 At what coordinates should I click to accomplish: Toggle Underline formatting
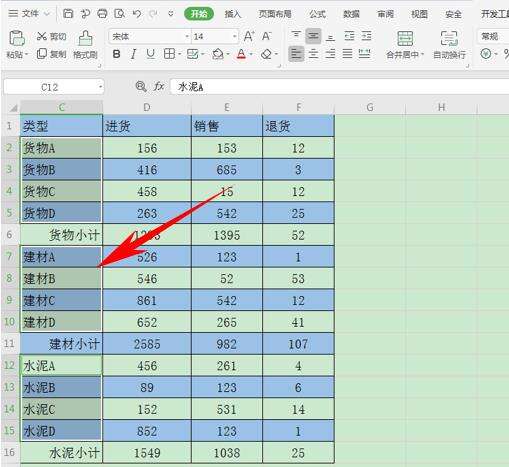pyautogui.click(x=151, y=54)
